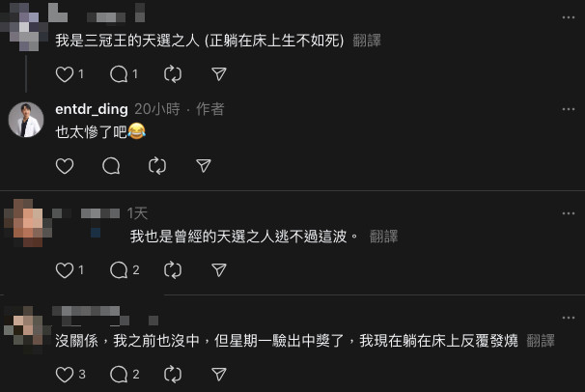View entdr_ding's profile picture
Image resolution: width=585 pixels, height=392 pixels.
click(26, 120)
